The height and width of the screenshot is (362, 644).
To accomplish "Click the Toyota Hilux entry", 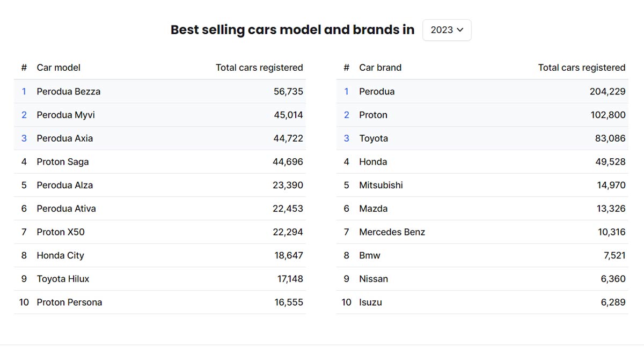I will 63,279.
